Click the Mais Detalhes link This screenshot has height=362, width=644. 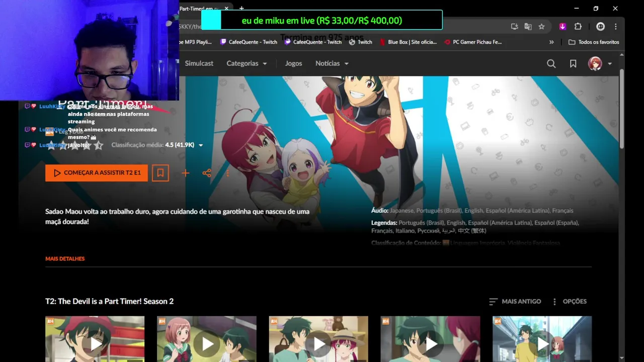[65, 258]
